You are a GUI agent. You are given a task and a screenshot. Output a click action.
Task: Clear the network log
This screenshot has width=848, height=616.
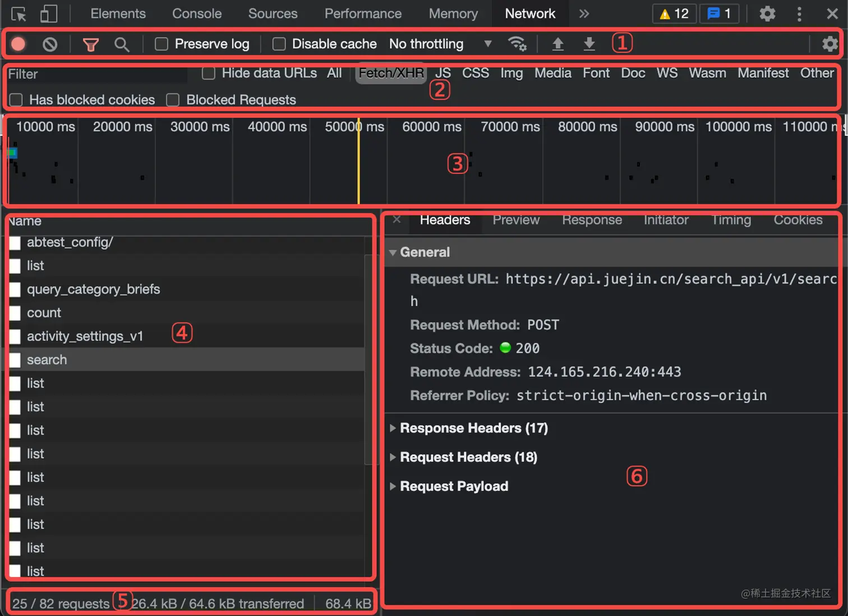click(x=50, y=44)
